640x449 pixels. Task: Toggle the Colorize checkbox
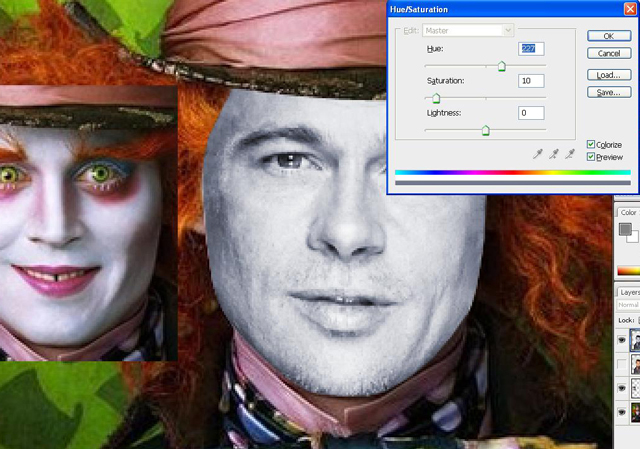point(591,144)
